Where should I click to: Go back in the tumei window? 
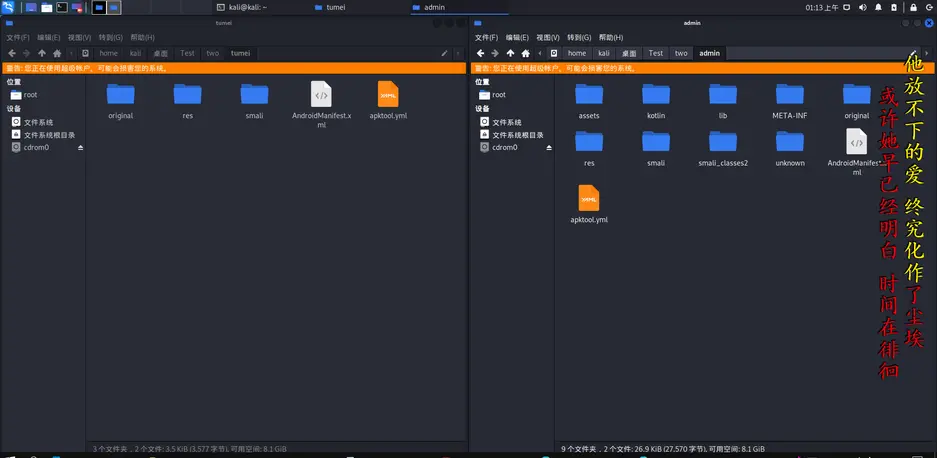tap(12, 53)
